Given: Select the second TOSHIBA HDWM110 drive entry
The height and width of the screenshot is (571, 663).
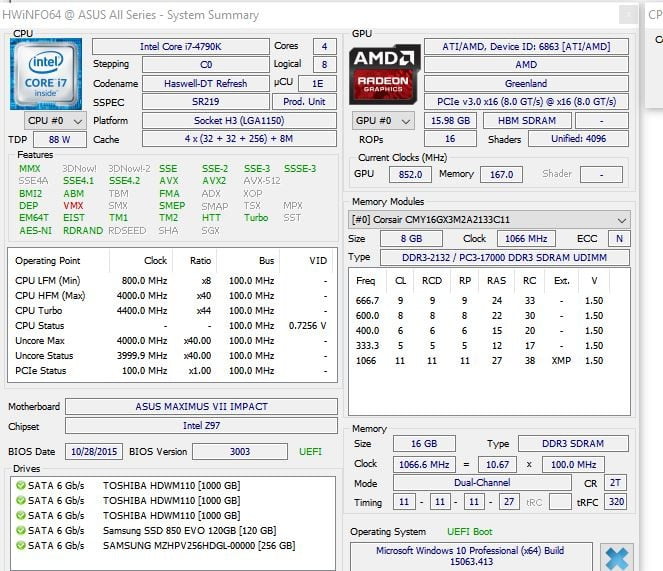Looking at the screenshot, I should point(170,500).
